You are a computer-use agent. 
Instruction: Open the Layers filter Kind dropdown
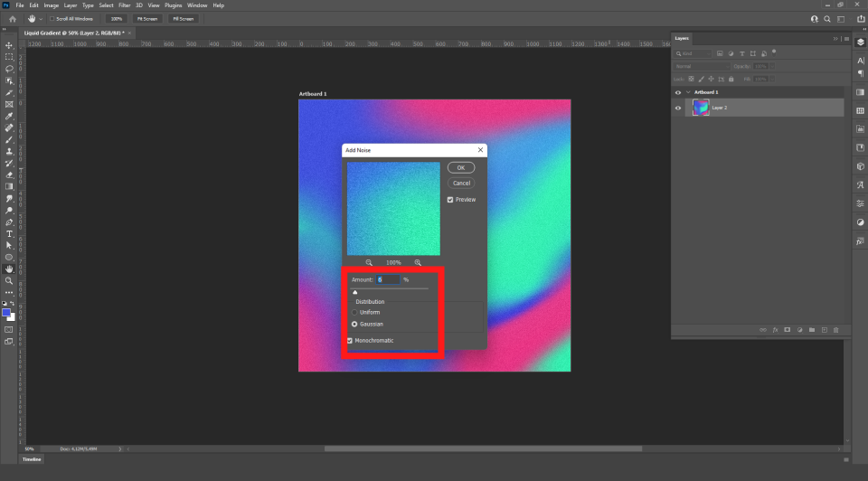[x=693, y=53]
